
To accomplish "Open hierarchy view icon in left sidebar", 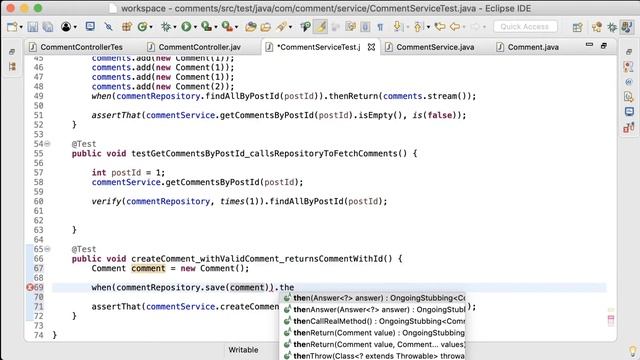I will point(12,67).
